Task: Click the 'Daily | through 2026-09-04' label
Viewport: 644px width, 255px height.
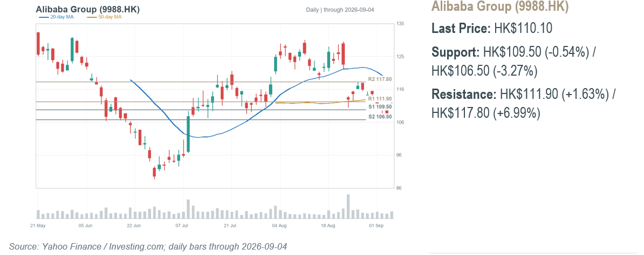Action: (x=340, y=10)
